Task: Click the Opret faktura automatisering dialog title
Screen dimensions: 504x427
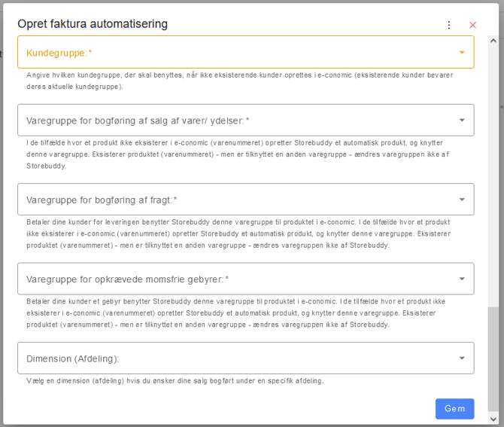Action: point(93,24)
